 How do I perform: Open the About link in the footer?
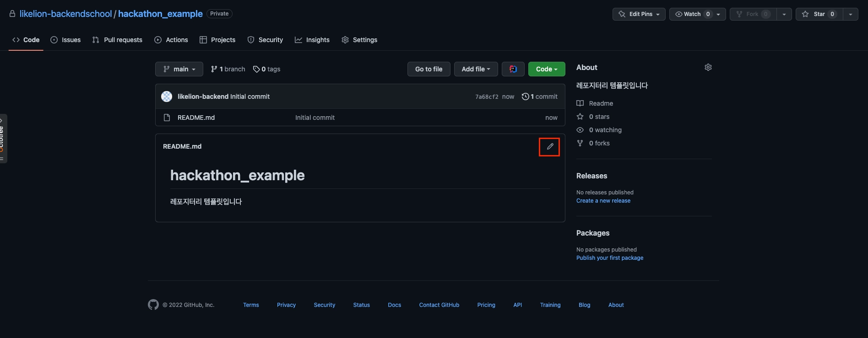pos(616,305)
